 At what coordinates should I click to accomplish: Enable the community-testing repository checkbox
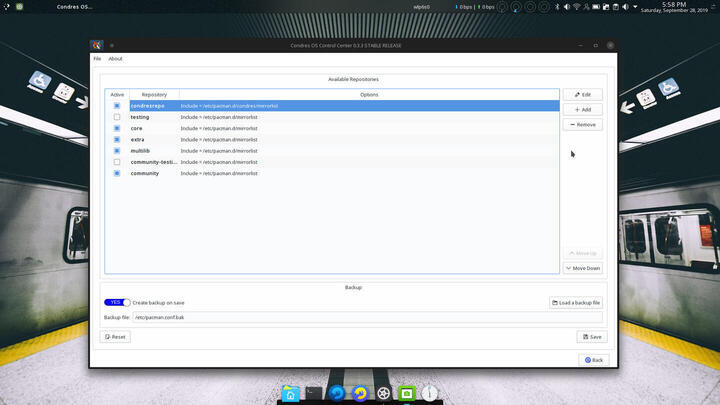(117, 162)
